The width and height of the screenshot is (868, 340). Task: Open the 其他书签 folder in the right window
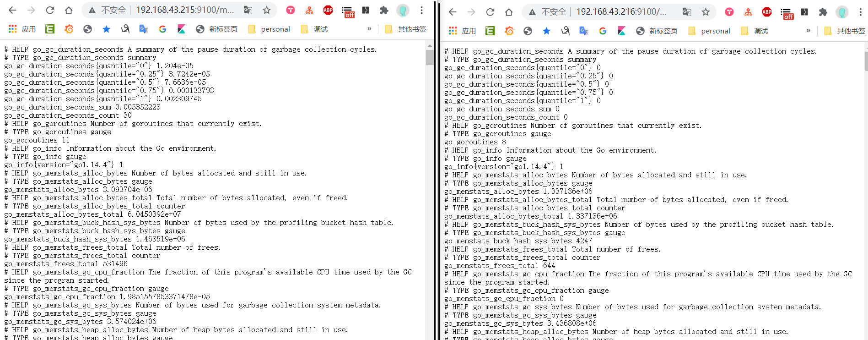pyautogui.click(x=845, y=31)
